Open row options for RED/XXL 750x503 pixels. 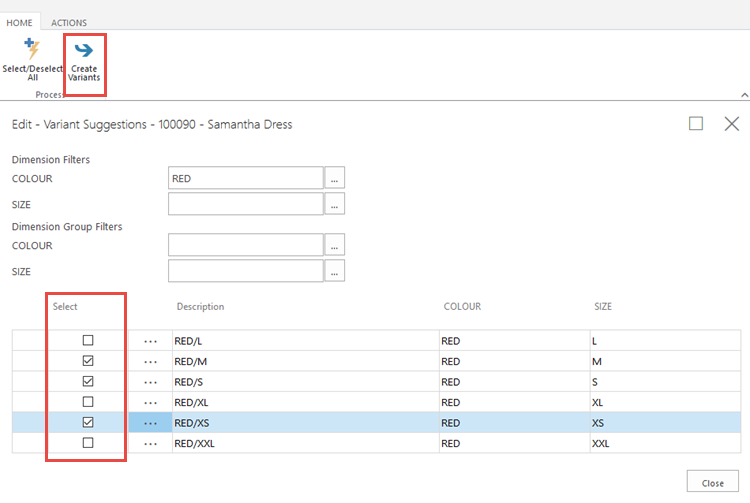coord(151,443)
